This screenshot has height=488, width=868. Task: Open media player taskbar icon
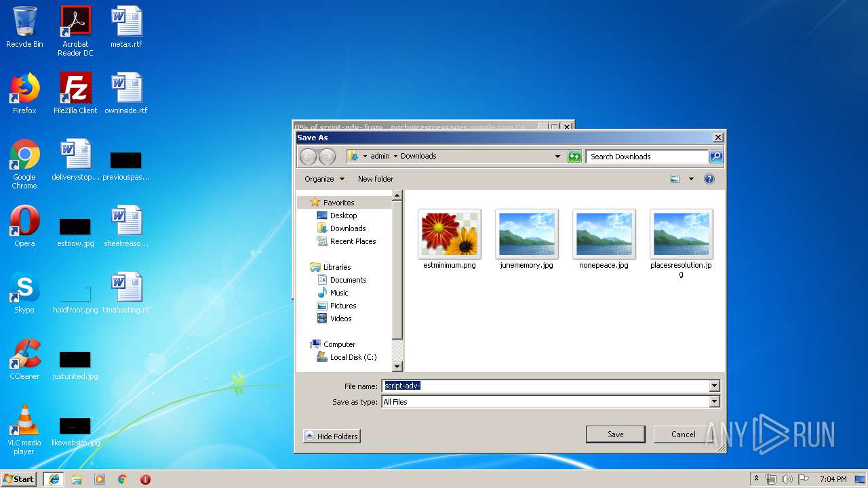click(100, 479)
